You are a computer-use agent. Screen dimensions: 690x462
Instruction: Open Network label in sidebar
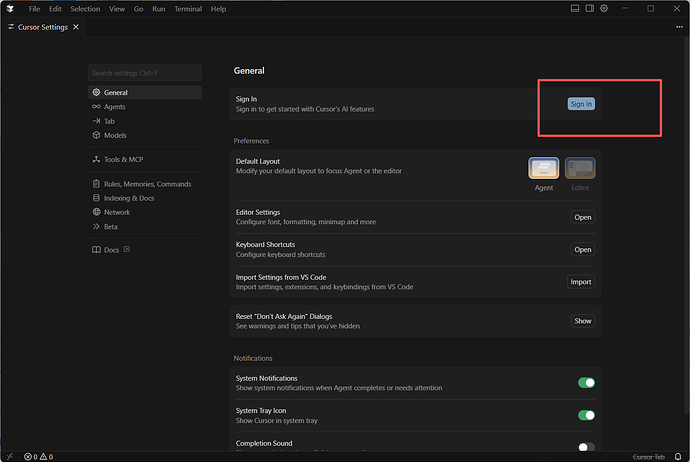tap(117, 212)
